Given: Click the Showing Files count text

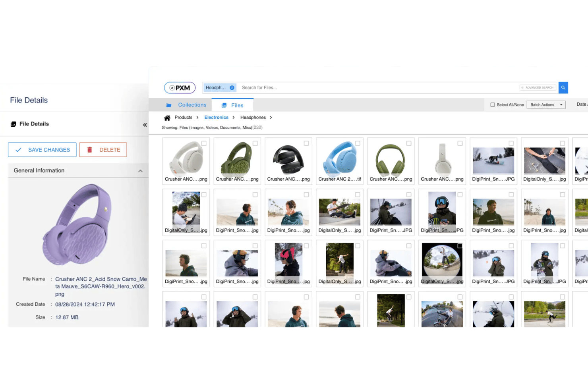Looking at the screenshot, I should (x=212, y=127).
